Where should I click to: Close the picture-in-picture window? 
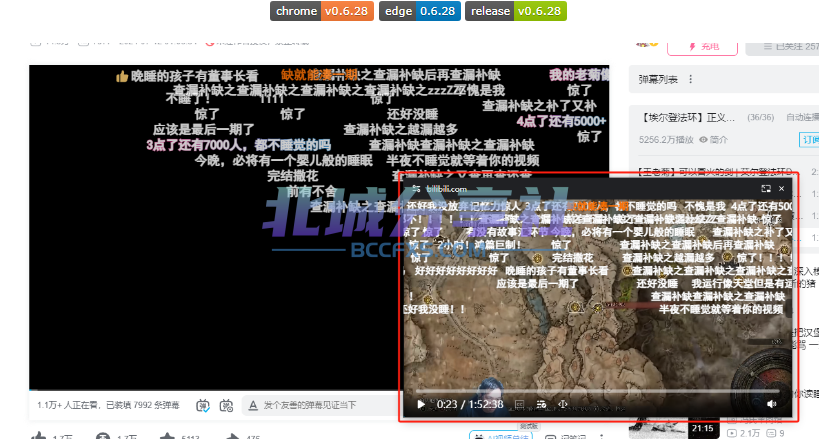784,188
